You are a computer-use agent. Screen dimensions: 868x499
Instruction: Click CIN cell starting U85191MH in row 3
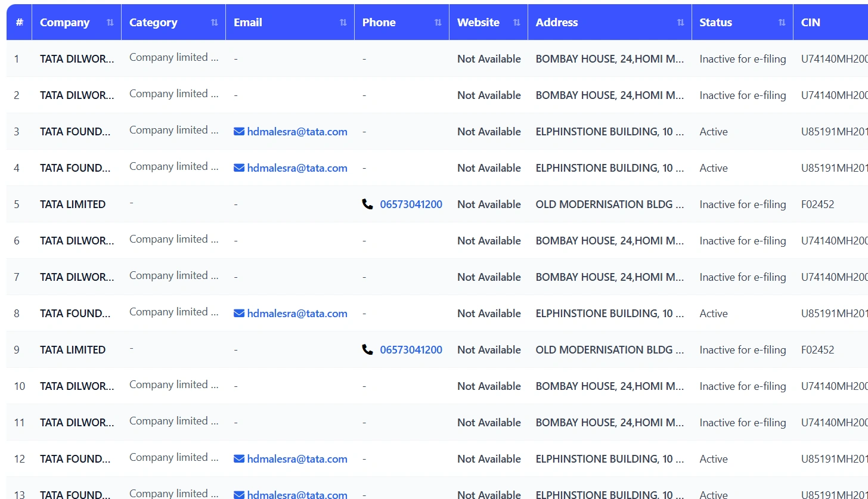(x=835, y=132)
